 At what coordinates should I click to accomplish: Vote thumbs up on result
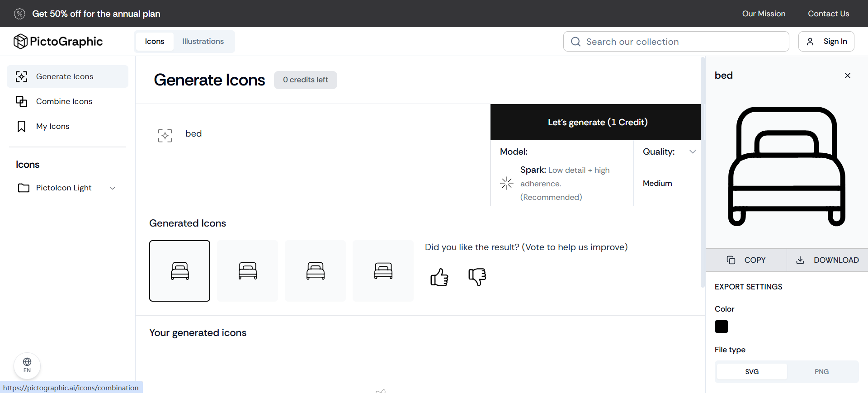439,277
